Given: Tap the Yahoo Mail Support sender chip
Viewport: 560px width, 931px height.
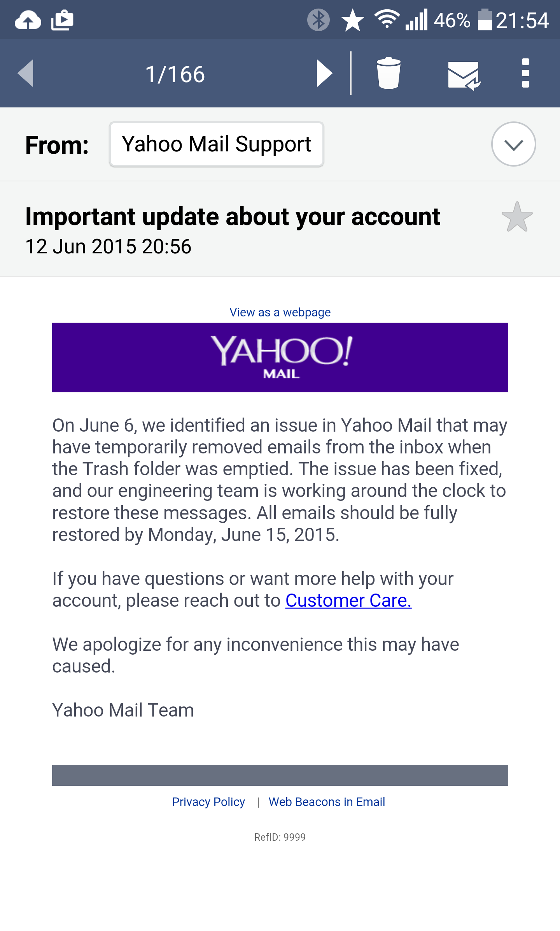Looking at the screenshot, I should click(217, 144).
